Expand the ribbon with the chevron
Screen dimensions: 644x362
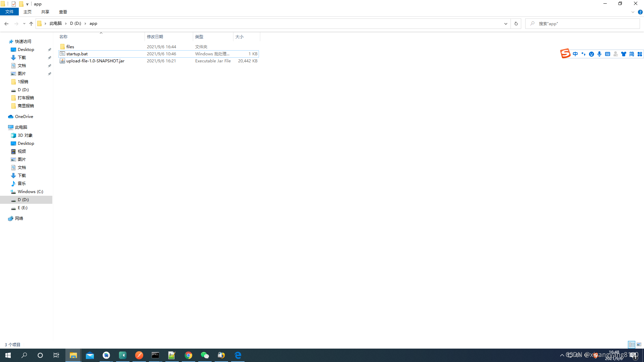633,12
